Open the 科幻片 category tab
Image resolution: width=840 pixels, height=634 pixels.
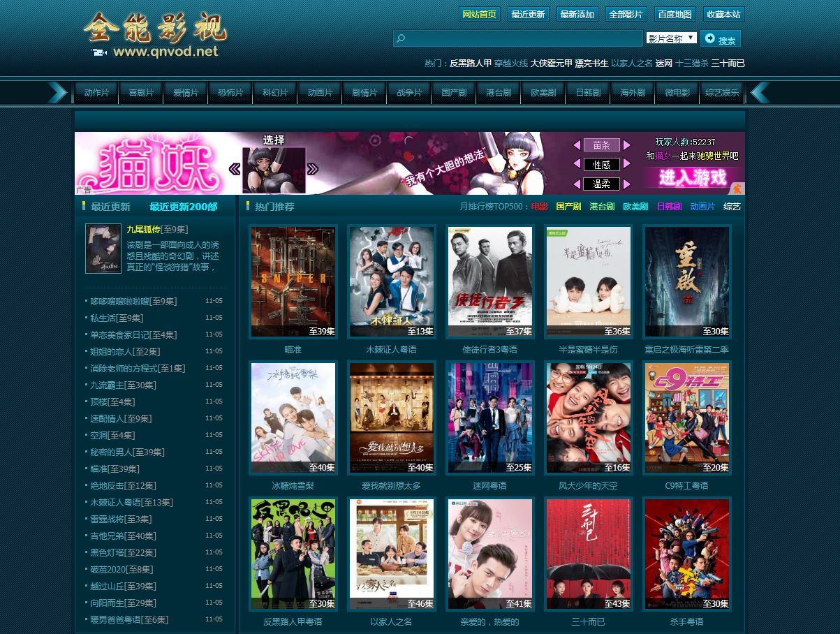click(275, 93)
